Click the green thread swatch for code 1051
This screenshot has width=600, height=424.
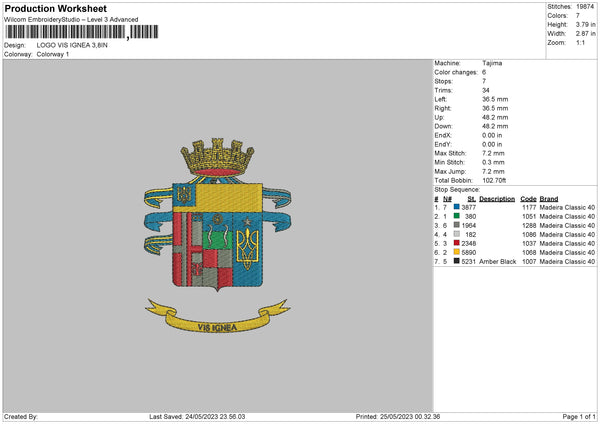[457, 216]
